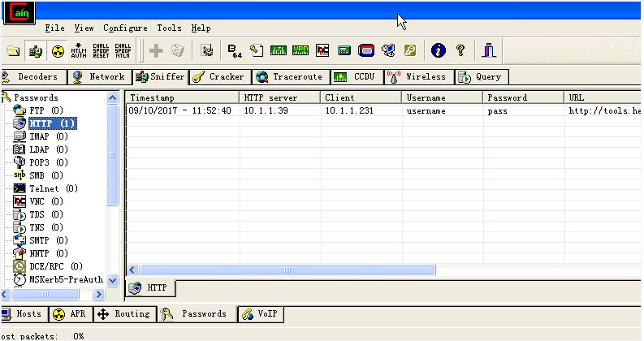This screenshot has width=644, height=341.
Task: Open the Cisco VPN client password decoder
Action: pyautogui.click(x=300, y=51)
